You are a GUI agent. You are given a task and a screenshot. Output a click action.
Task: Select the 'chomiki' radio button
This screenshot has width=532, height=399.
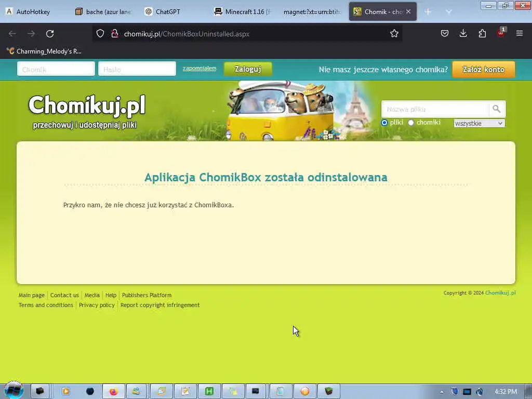point(411,123)
